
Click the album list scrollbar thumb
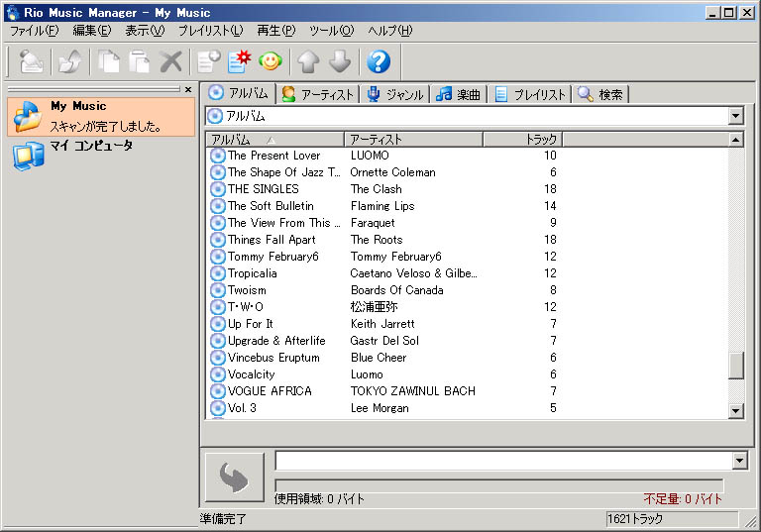[736, 365]
